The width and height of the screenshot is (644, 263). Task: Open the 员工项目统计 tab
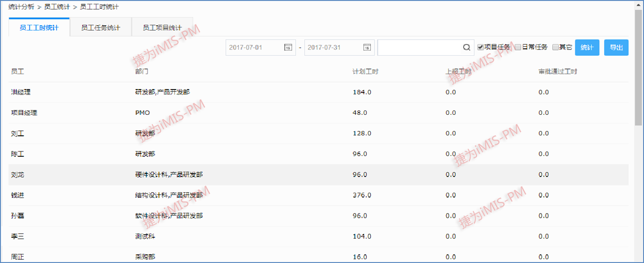[162, 27]
